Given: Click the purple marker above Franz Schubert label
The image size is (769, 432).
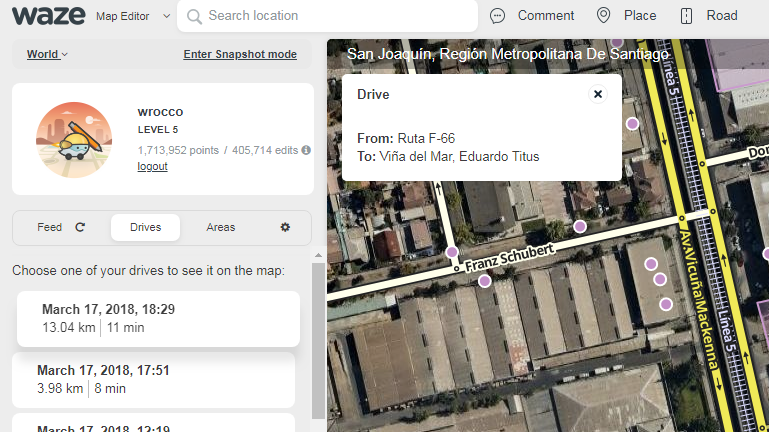Looking at the screenshot, I should [580, 227].
